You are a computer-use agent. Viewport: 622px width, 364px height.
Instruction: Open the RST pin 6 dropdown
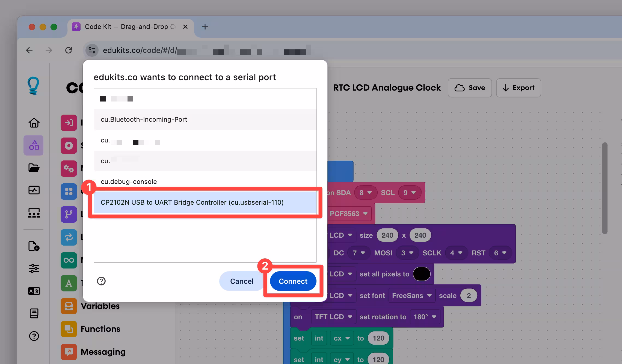tap(500, 253)
